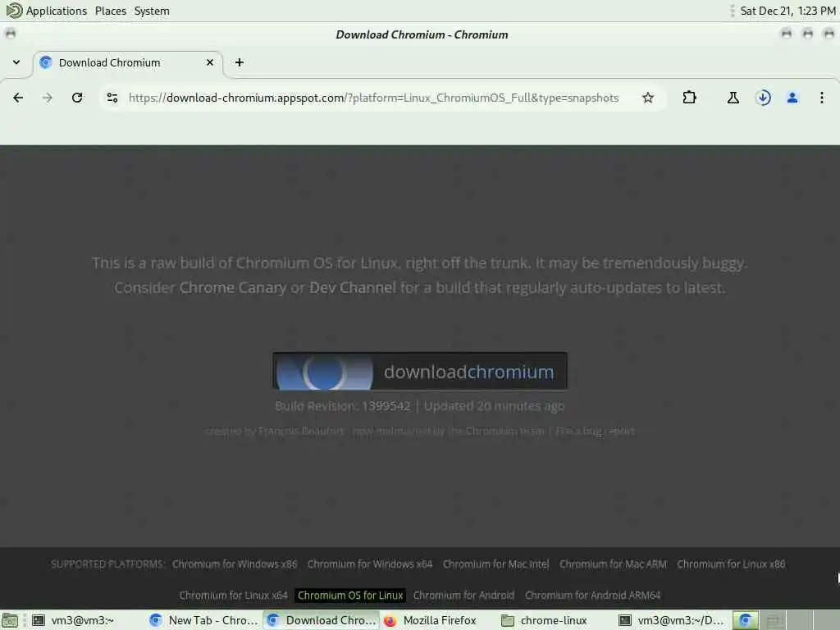The height and width of the screenshot is (630, 840).
Task: Open the Applications menu
Action: pos(57,11)
